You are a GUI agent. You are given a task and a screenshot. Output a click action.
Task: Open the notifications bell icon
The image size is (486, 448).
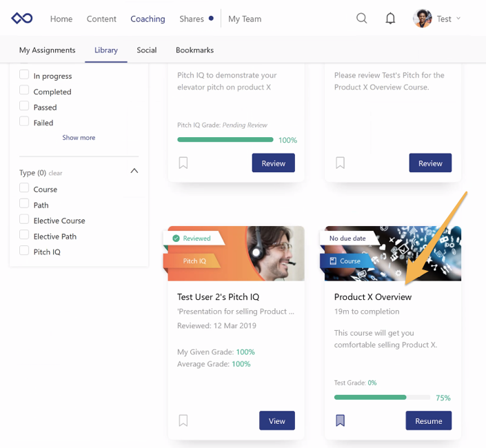point(390,19)
